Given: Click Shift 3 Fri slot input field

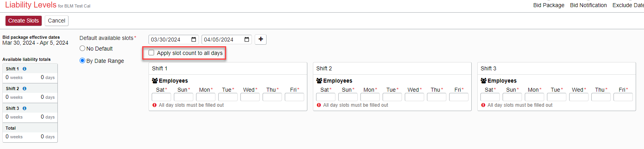Looking at the screenshot, I should click(x=623, y=97).
